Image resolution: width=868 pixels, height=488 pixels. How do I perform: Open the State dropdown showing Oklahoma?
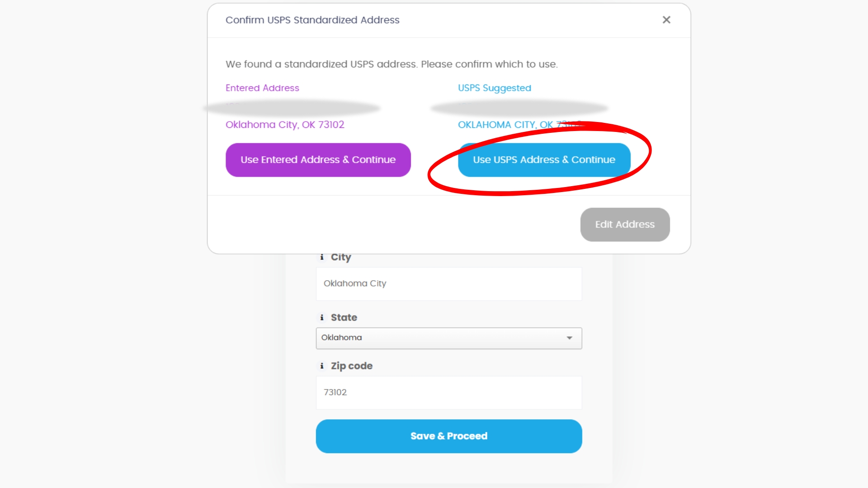(443, 338)
